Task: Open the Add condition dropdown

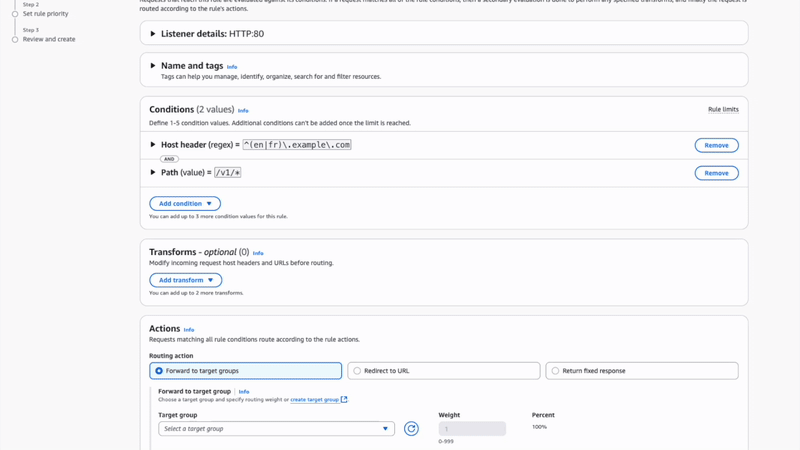Action: pyautogui.click(x=185, y=204)
